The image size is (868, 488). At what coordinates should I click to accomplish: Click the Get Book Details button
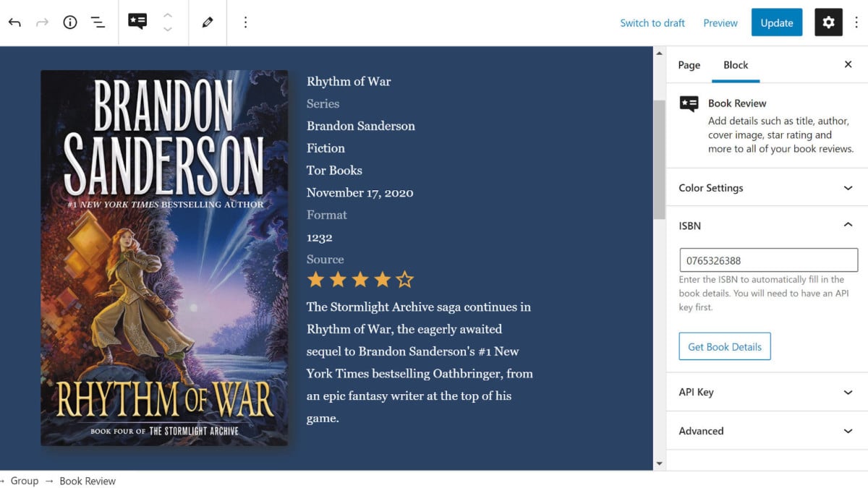725,346
